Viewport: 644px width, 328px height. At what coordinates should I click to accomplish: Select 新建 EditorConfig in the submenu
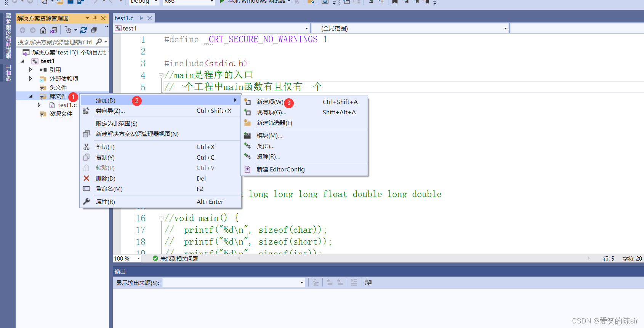(x=304, y=169)
